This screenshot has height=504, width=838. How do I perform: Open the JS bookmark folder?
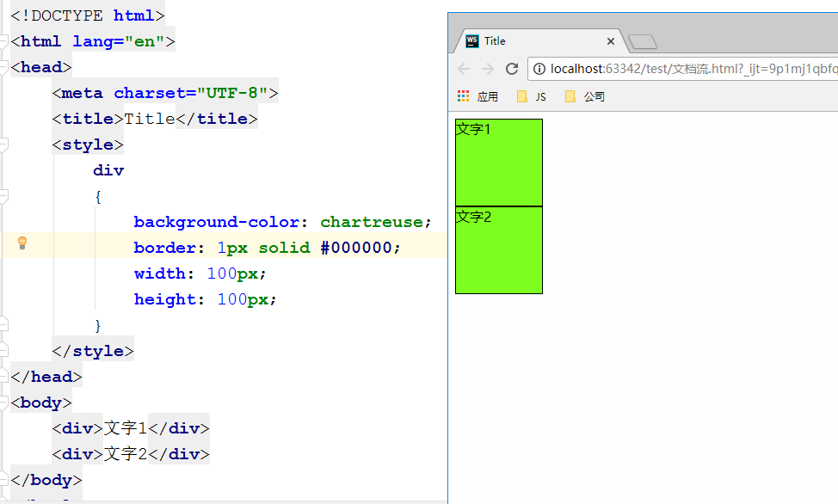531,96
